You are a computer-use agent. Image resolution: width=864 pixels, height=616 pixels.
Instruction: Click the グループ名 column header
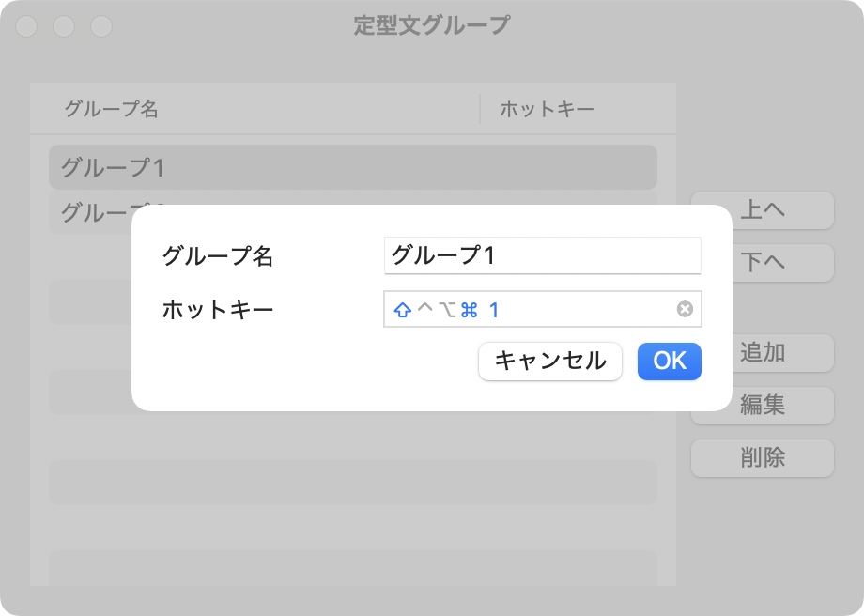[112, 109]
